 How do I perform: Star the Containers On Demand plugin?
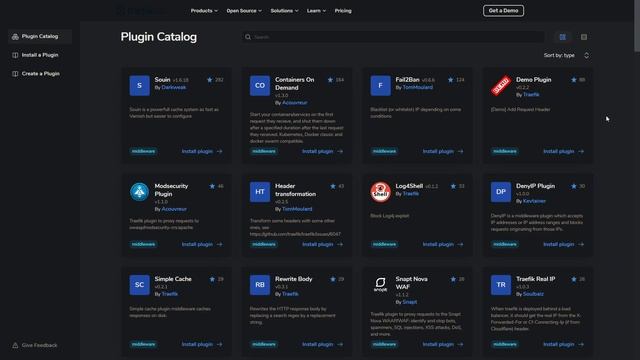(330, 80)
